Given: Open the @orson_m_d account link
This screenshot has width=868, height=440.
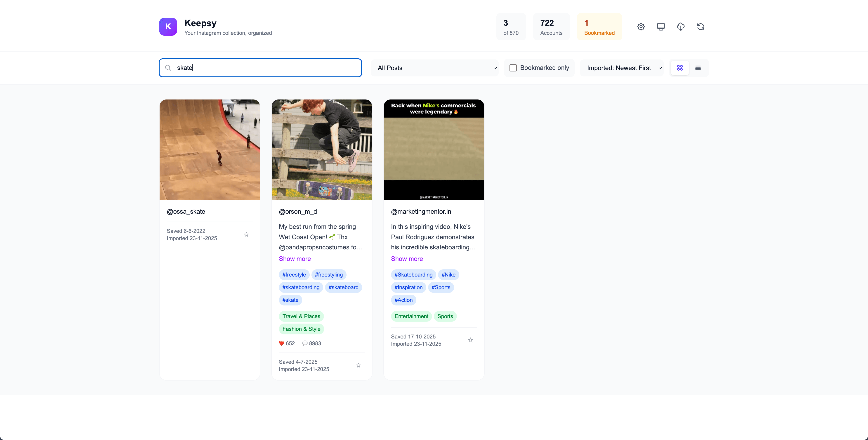Looking at the screenshot, I should [298, 211].
